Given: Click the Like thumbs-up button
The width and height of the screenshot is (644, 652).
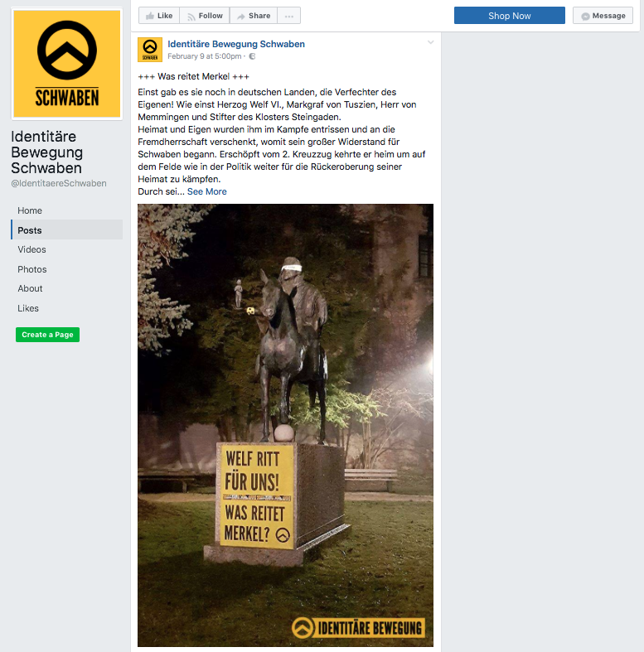Looking at the screenshot, I should 159,16.
